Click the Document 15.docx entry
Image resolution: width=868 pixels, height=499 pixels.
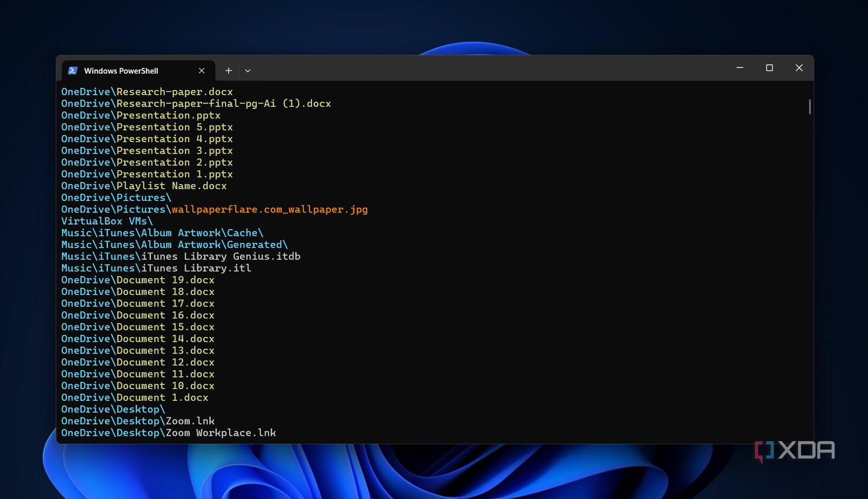(x=138, y=327)
